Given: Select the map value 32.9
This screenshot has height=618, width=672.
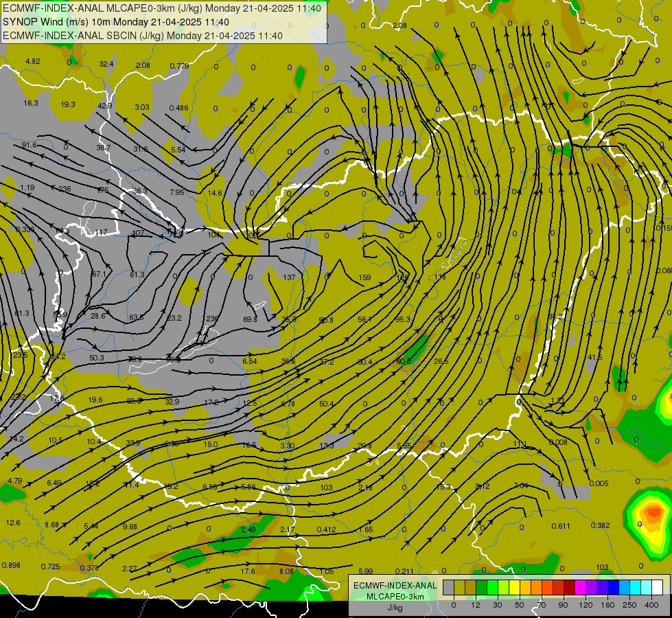Looking at the screenshot, I should [x=172, y=402].
